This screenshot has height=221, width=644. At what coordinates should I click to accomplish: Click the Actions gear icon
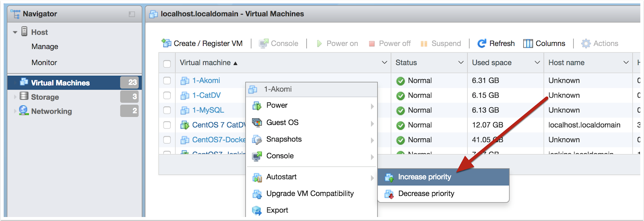click(586, 44)
